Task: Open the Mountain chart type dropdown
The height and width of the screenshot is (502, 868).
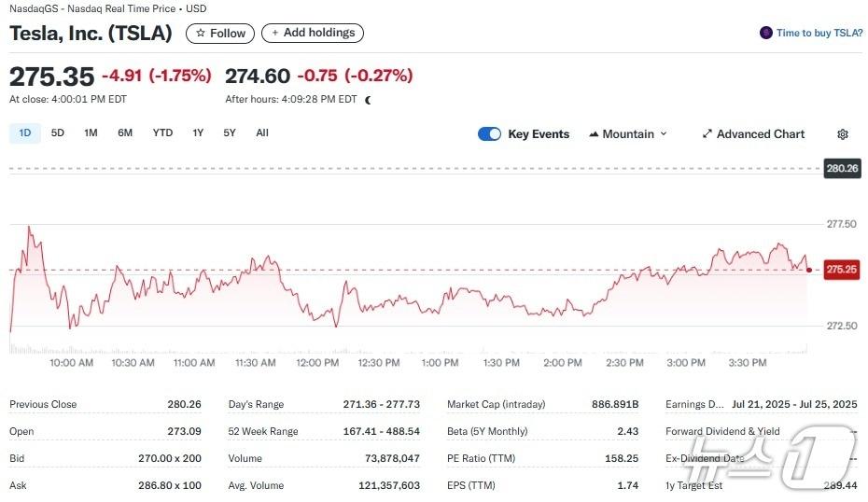Action: pyautogui.click(x=628, y=134)
